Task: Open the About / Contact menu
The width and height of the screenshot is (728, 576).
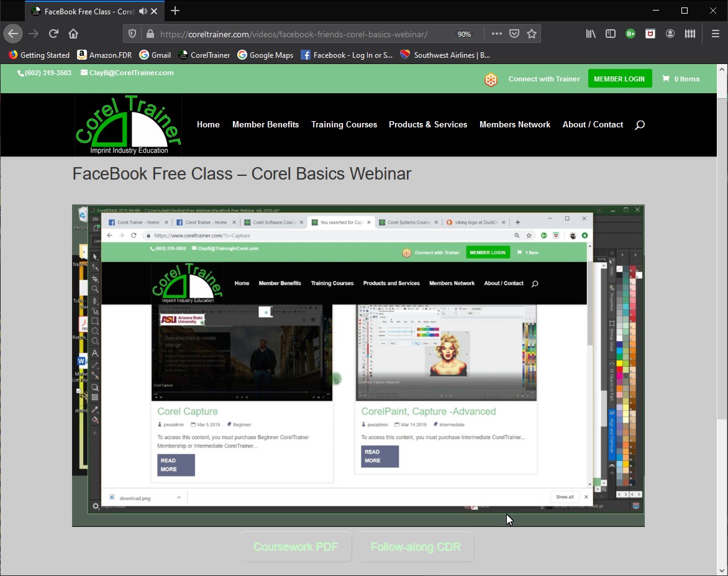Action: click(x=593, y=124)
